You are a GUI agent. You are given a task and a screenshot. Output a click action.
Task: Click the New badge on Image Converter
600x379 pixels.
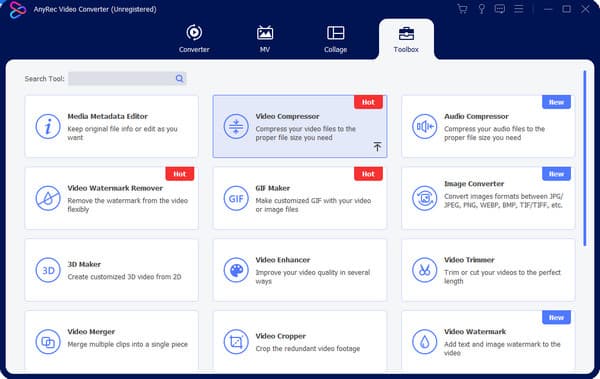(x=556, y=174)
